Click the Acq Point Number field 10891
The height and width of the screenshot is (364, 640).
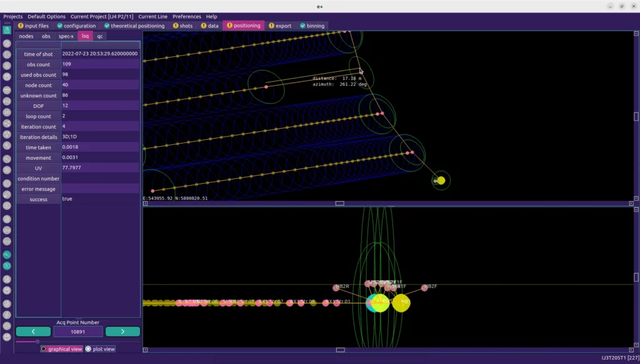tap(78, 332)
